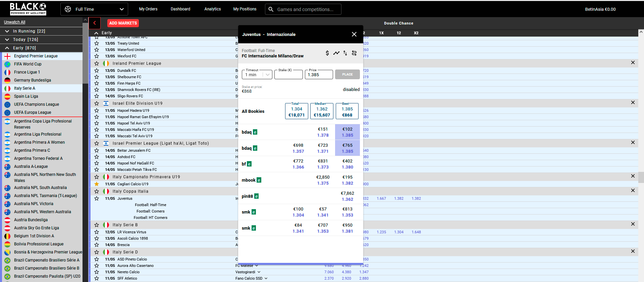This screenshot has height=282, width=644.
Task: Remove Italy Serie D section with X
Action: (633, 251)
